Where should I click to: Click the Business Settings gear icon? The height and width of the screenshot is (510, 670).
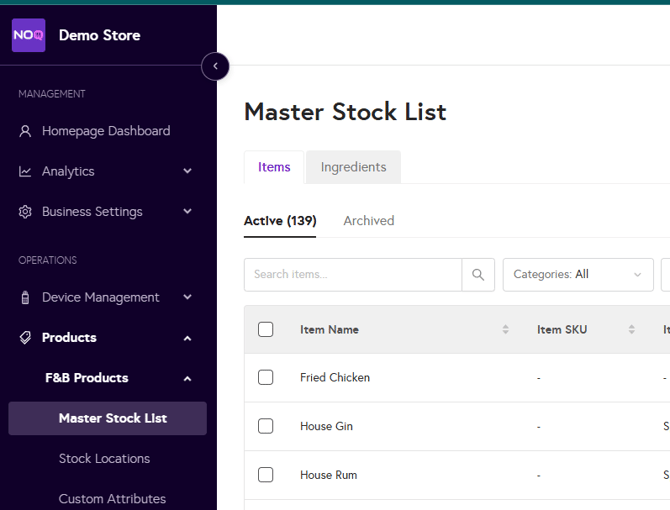(26, 212)
